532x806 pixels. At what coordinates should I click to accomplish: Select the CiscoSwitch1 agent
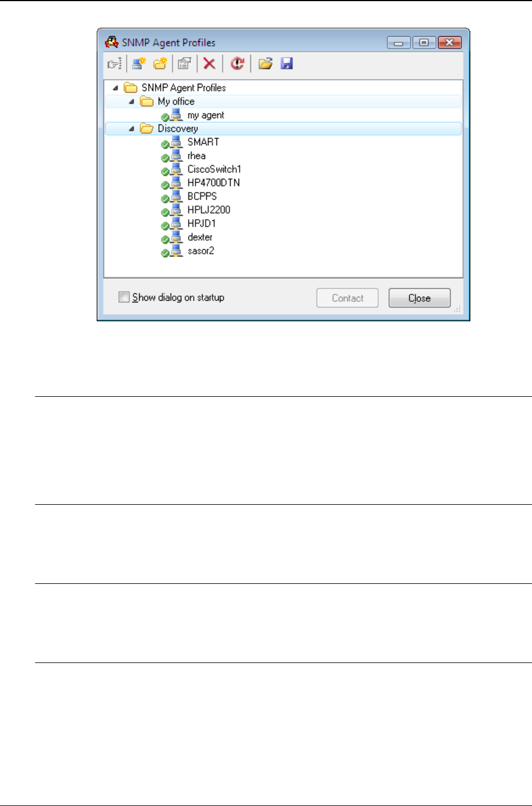214,169
